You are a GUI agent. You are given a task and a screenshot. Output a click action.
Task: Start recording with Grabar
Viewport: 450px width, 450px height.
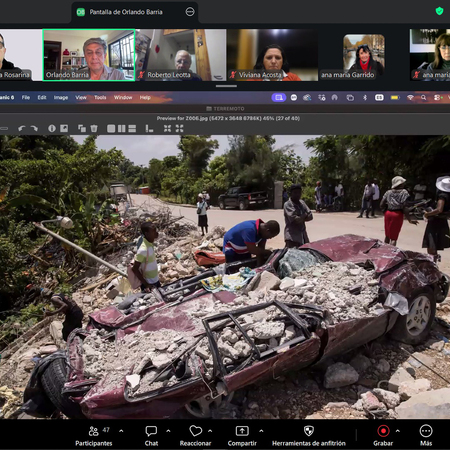pyautogui.click(x=383, y=436)
